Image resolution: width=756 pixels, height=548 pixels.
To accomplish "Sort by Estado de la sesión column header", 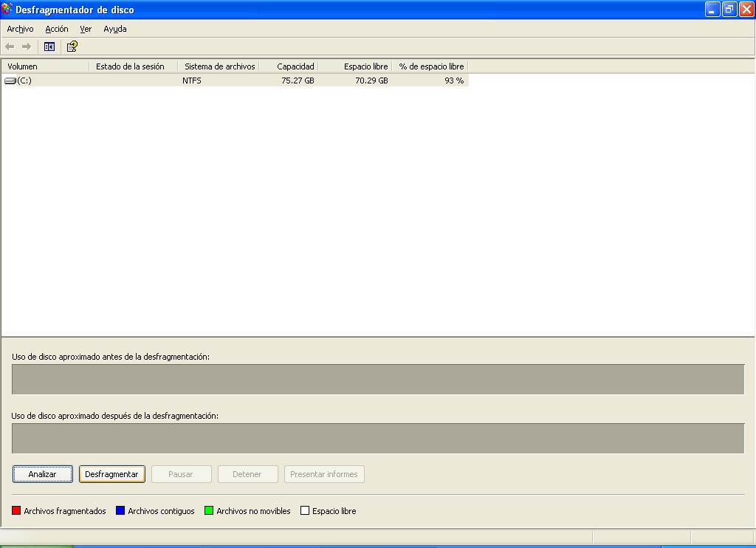I will pos(134,66).
